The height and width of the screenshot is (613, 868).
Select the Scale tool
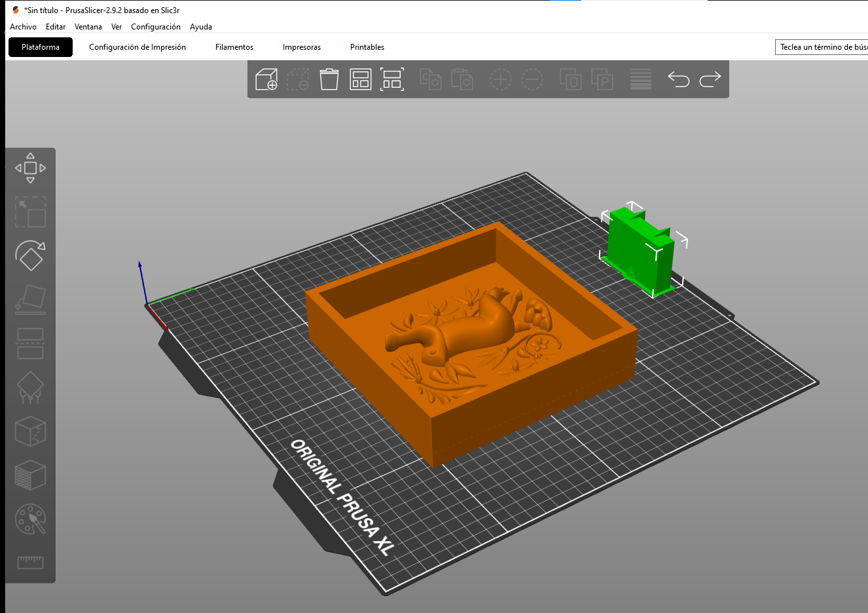30,212
